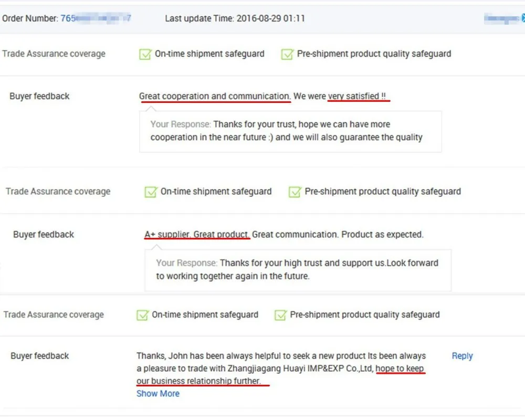525x420 pixels.
Task: Open the blue order number link
Action: tap(96, 18)
